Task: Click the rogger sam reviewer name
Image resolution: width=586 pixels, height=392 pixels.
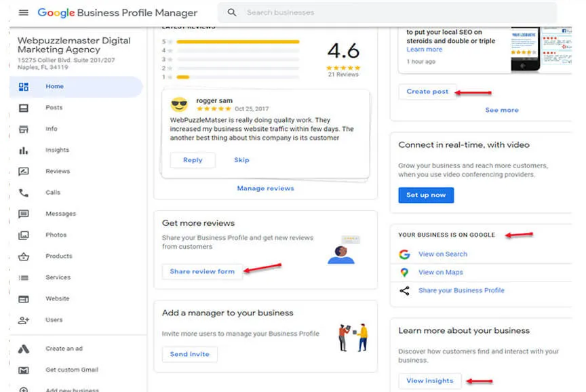Action: pos(214,100)
